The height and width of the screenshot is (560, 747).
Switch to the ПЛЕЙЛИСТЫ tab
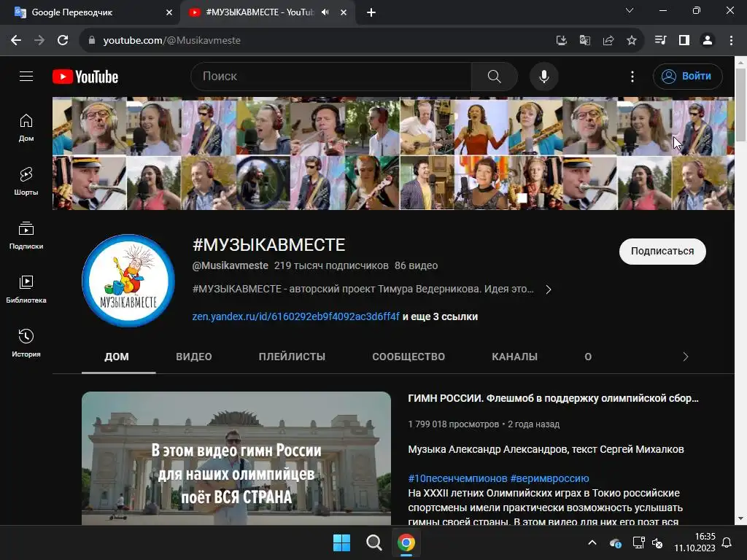292,357
